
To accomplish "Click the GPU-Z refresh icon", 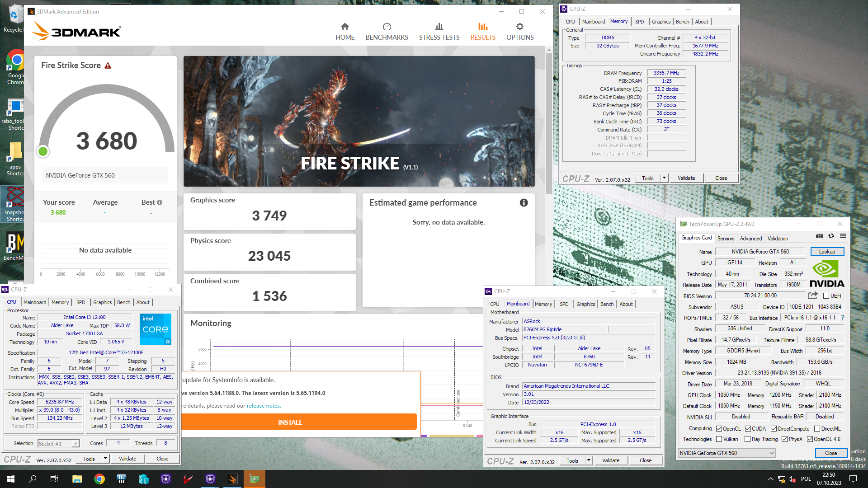I will click(831, 236).
